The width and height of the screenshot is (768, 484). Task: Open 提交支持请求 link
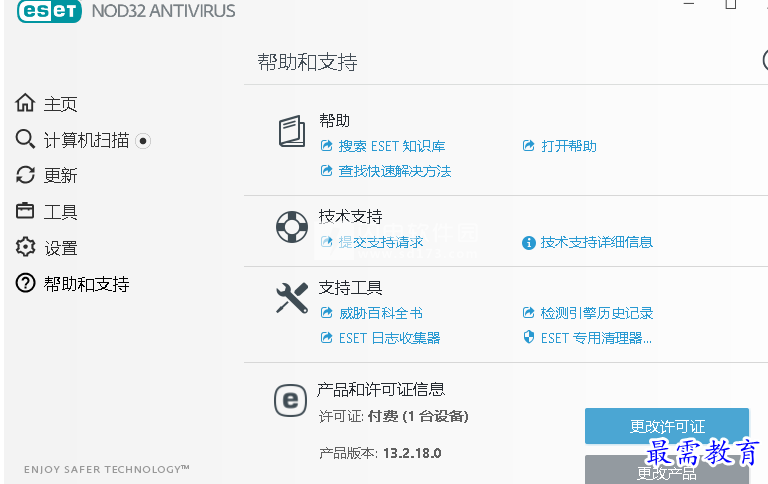pyautogui.click(x=381, y=242)
